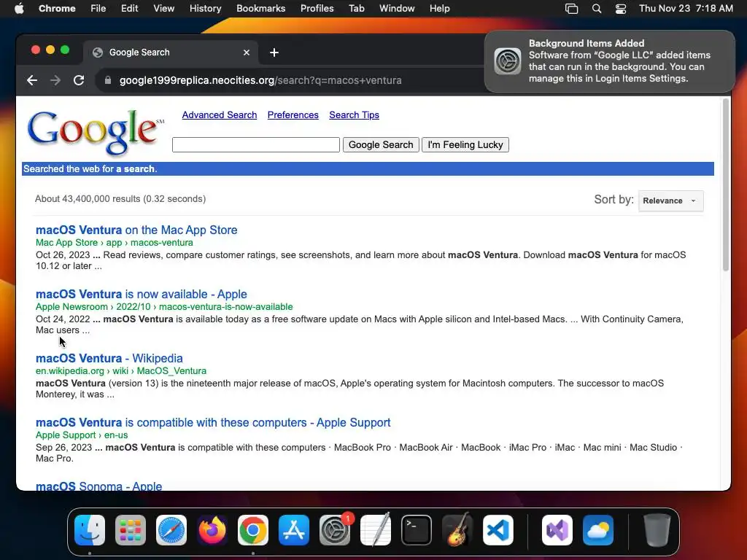
Task: Click the URL address bar
Action: coord(288,80)
